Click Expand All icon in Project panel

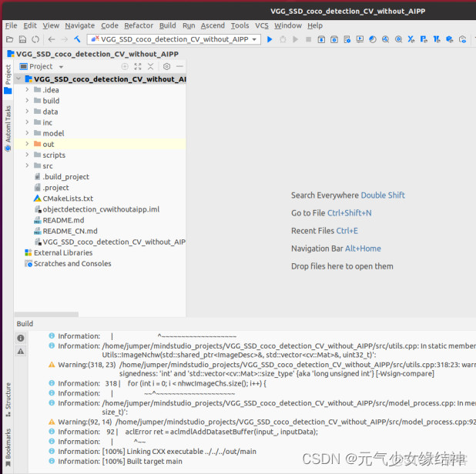click(x=138, y=66)
